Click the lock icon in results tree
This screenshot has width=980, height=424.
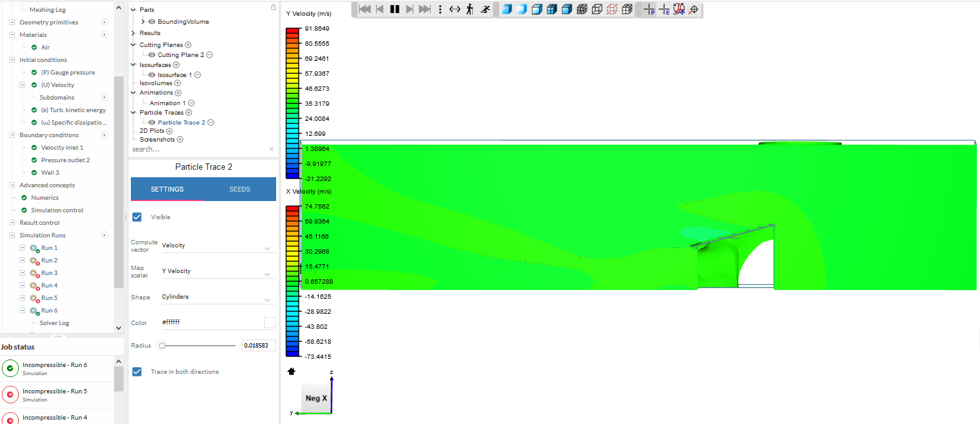273,7
